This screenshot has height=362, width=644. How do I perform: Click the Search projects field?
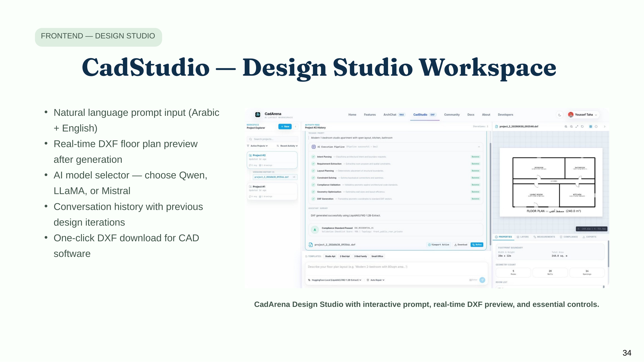[x=272, y=139]
